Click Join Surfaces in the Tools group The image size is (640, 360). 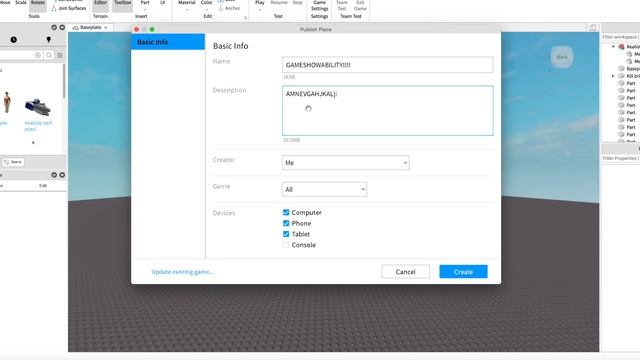click(x=69, y=8)
